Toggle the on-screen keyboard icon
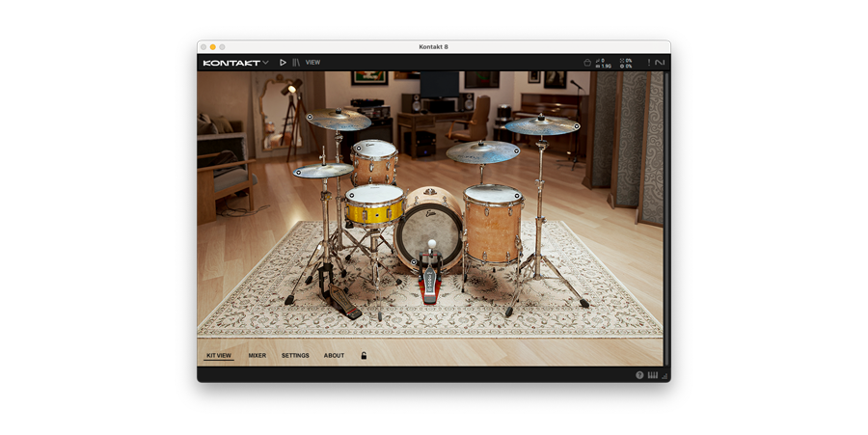 (653, 375)
